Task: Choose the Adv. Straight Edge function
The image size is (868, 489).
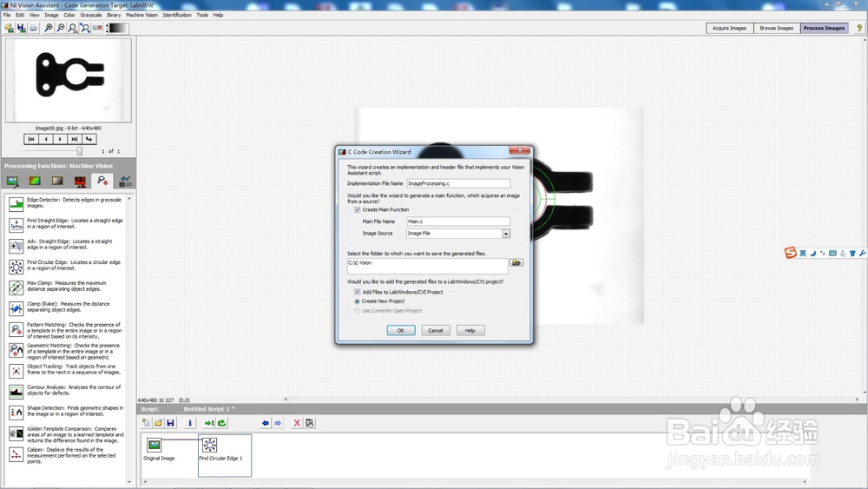Action: pos(67,245)
